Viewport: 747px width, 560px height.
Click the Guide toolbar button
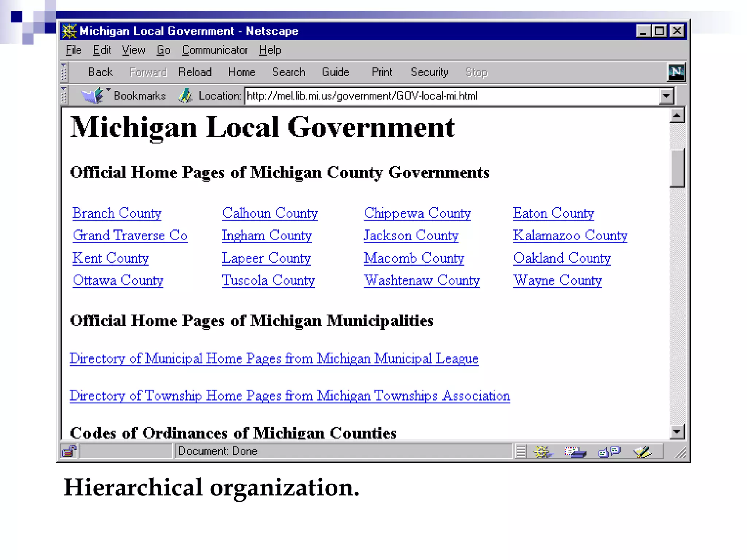(336, 72)
